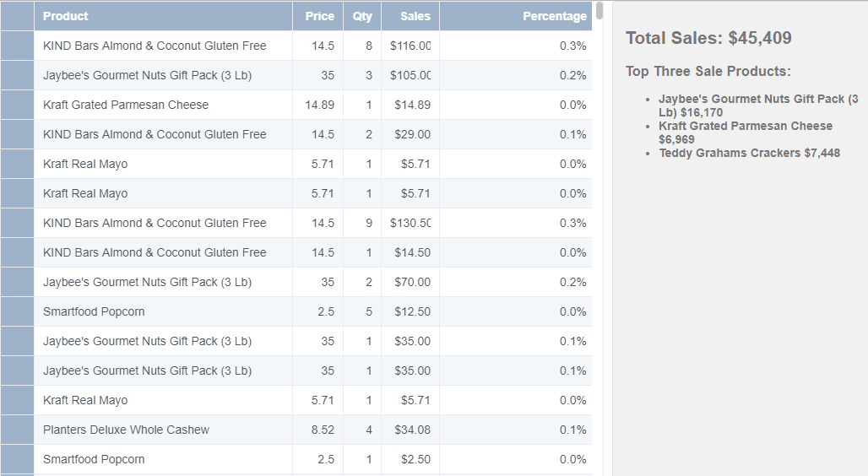Image resolution: width=868 pixels, height=476 pixels.
Task: Click the $2.50 sales cell
Action: (x=410, y=459)
